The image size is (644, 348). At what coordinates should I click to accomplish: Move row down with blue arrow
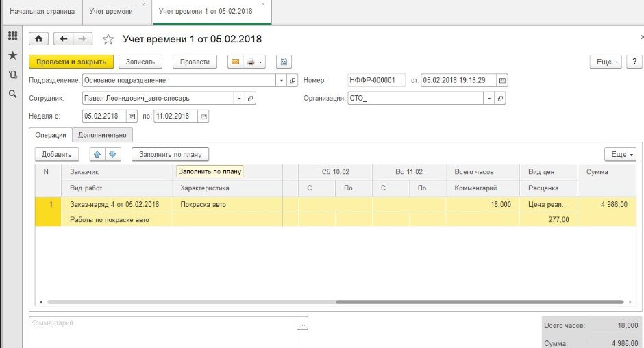[x=113, y=155]
